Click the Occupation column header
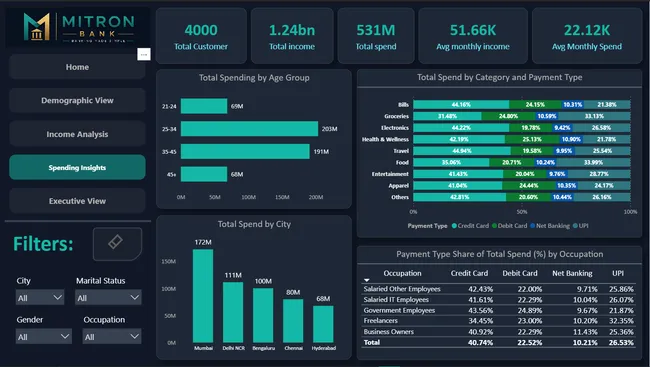This screenshot has height=367, width=650. tap(402, 273)
